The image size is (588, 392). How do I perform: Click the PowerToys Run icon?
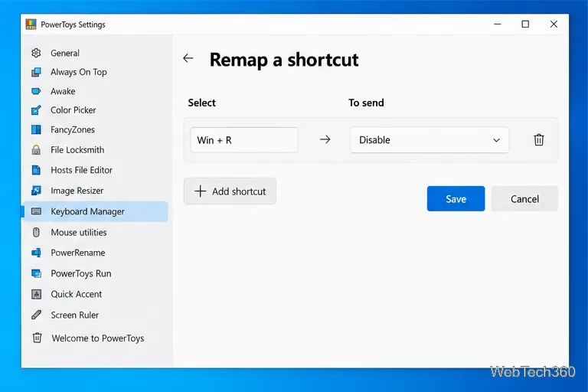[36, 273]
